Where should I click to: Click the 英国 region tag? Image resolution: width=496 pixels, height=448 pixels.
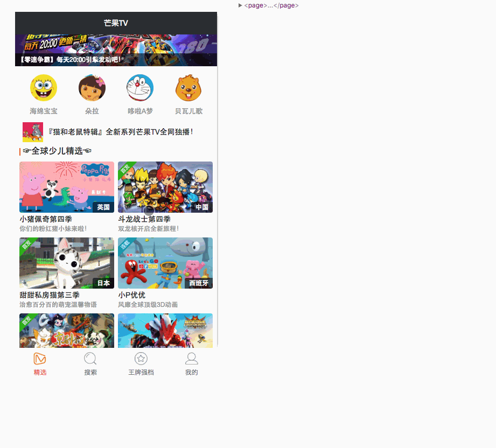coord(103,207)
